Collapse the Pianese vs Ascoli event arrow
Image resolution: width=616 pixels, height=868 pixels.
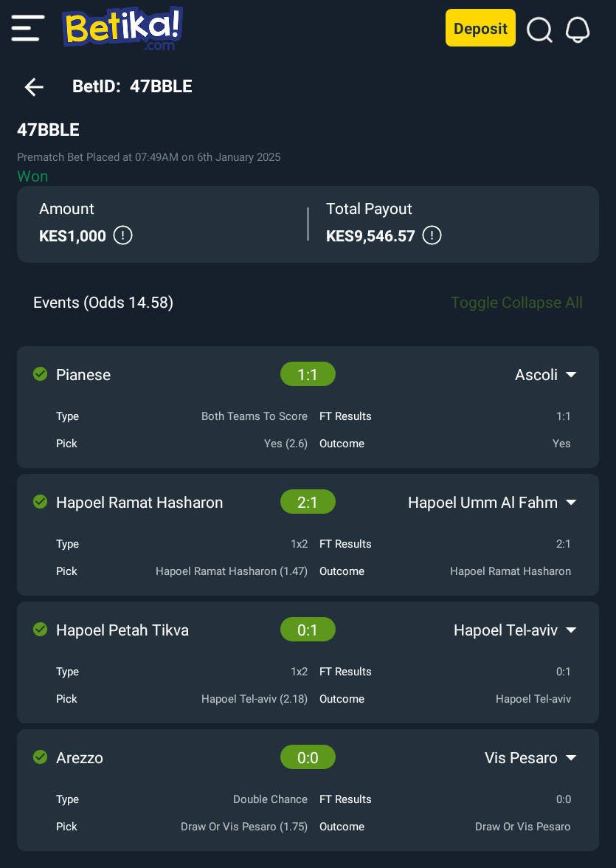(571, 375)
